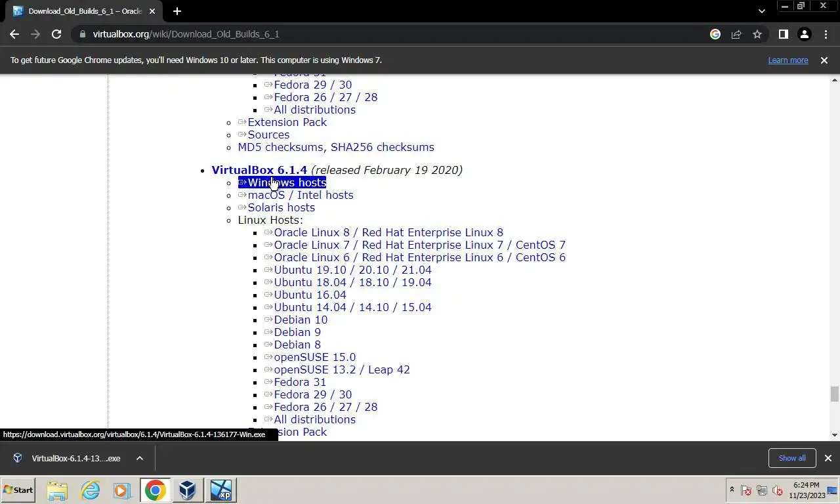This screenshot has width=840, height=504.
Task: Click the VirtualBox 6.1.4 heading link
Action: (x=259, y=170)
